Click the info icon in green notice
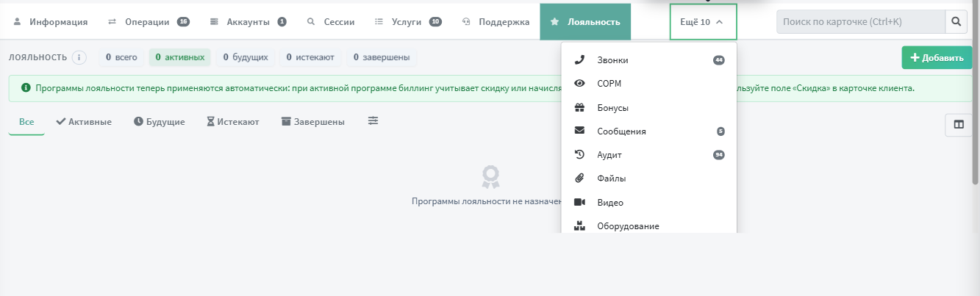 [x=26, y=88]
